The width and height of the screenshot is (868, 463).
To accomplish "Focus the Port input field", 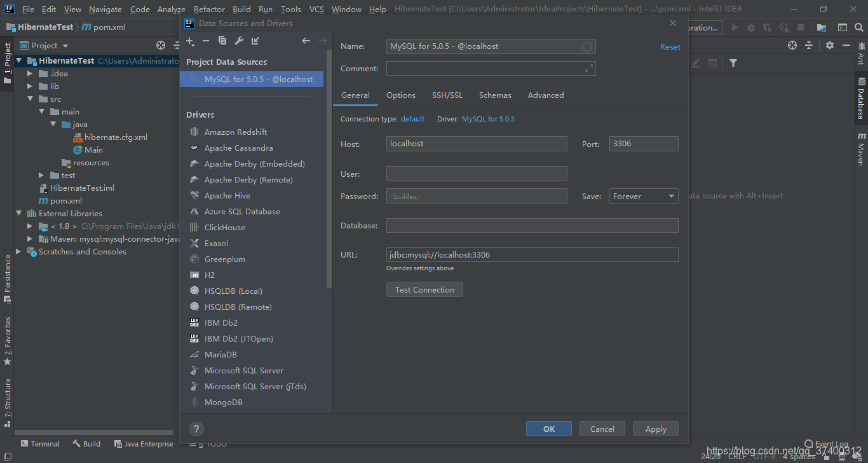I will tap(644, 144).
